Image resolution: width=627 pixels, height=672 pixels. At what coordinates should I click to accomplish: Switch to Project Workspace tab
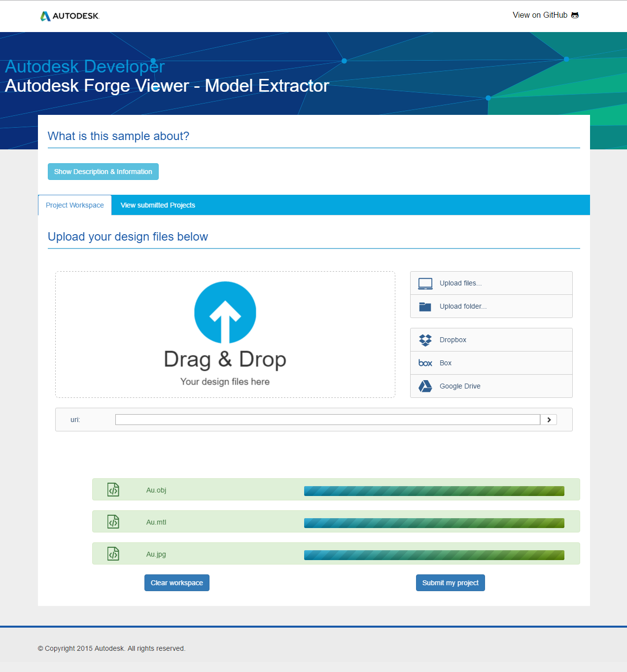click(x=75, y=205)
